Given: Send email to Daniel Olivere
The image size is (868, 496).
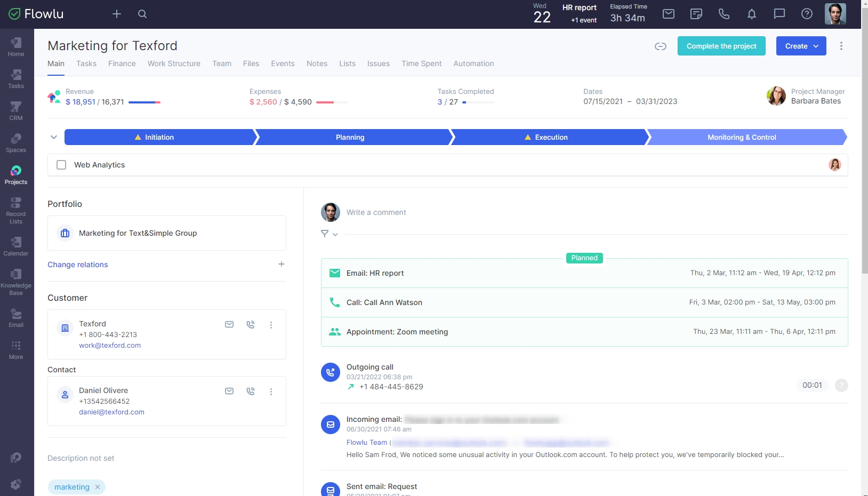Looking at the screenshot, I should pos(229,391).
